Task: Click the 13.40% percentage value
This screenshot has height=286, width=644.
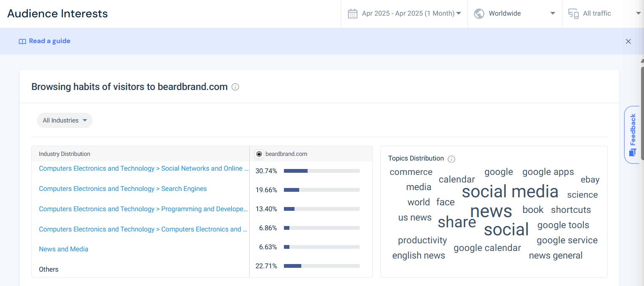Action: click(266, 209)
